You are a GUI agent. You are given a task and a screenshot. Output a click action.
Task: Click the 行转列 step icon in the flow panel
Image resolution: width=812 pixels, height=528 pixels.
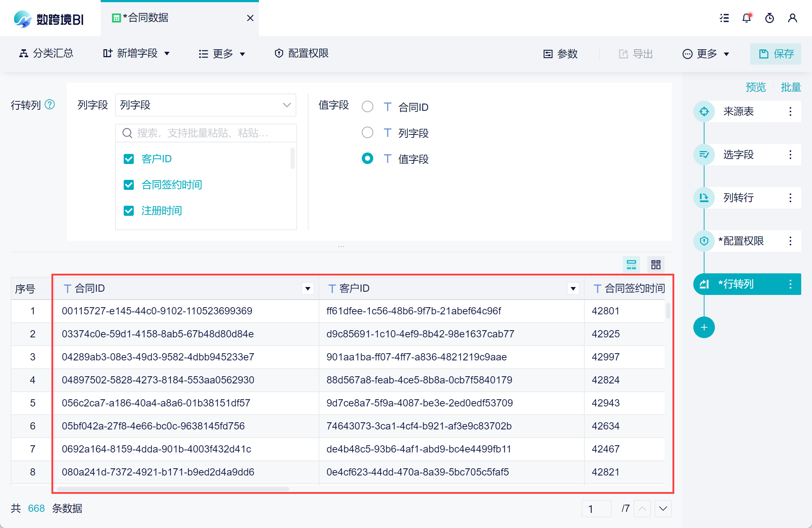coord(704,284)
